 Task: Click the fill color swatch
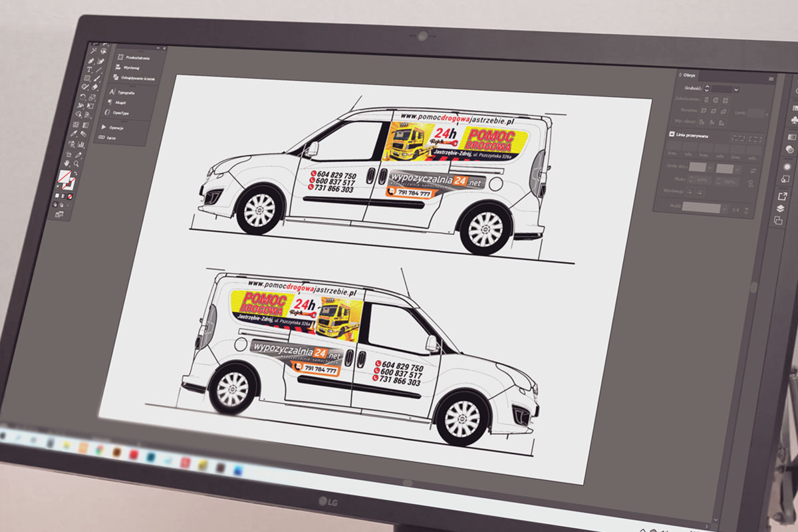(65, 178)
